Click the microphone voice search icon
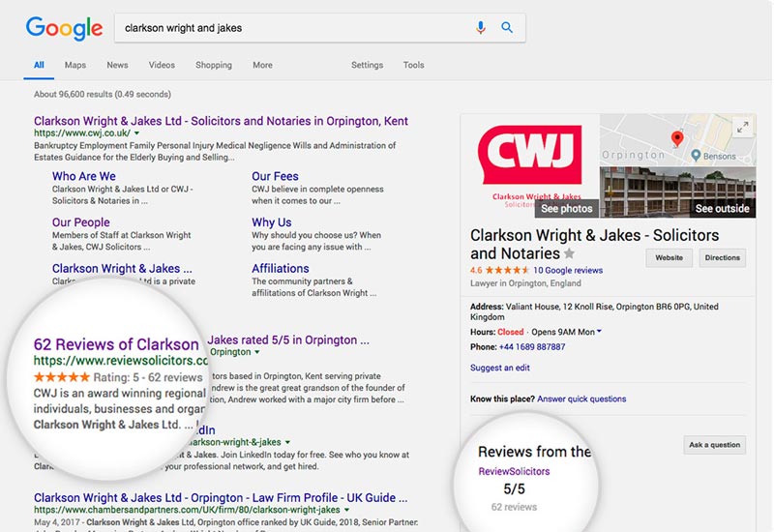The height and width of the screenshot is (532, 774). 481,28
